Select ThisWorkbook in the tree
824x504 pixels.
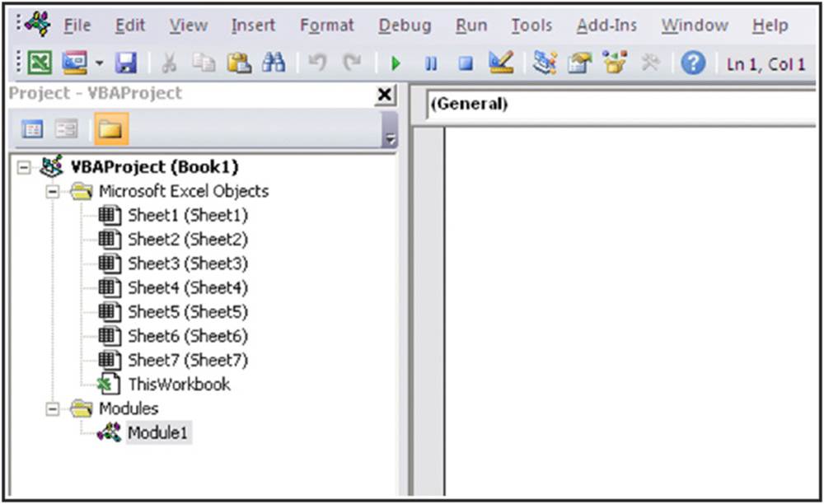179,385
